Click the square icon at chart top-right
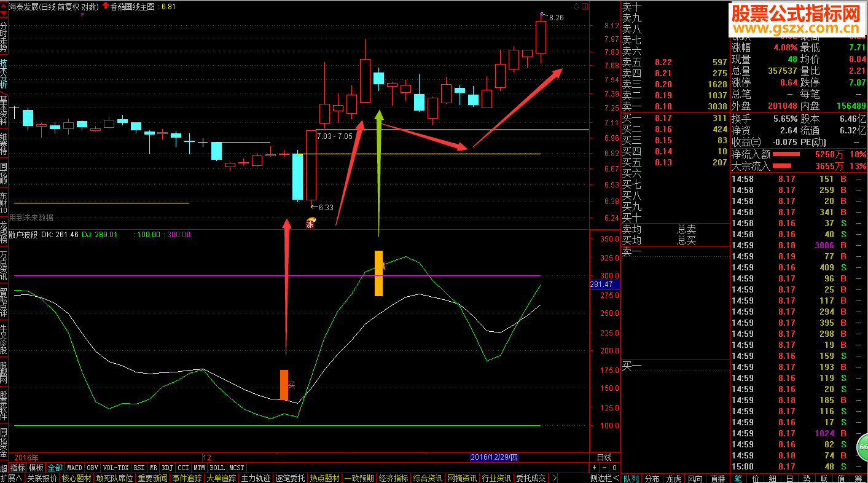868x483 pixels. (584, 6)
